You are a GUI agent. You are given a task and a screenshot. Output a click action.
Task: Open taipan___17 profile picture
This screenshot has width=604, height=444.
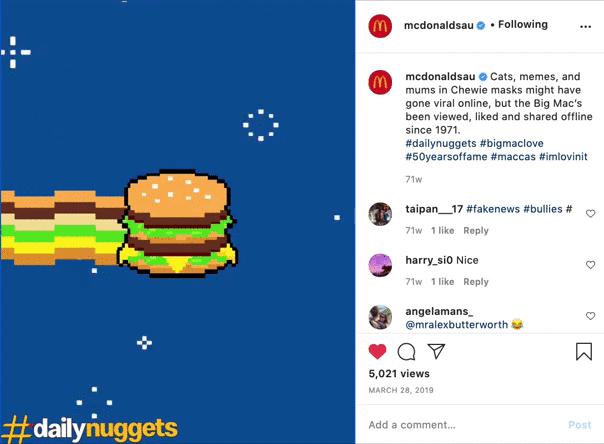pyautogui.click(x=380, y=214)
